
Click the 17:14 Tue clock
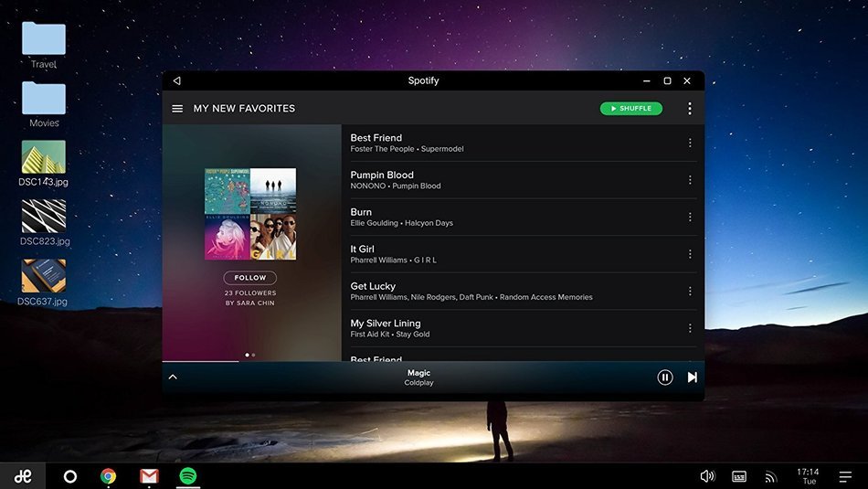click(809, 476)
